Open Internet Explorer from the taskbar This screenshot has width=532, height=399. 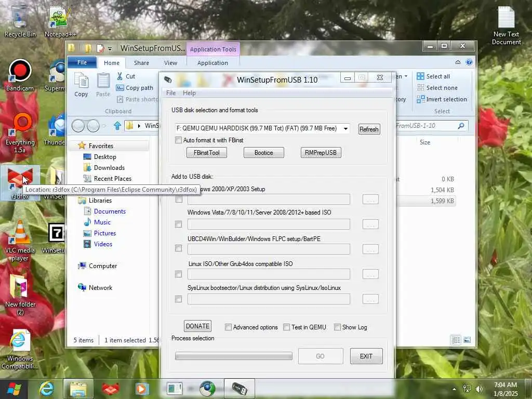click(x=46, y=389)
